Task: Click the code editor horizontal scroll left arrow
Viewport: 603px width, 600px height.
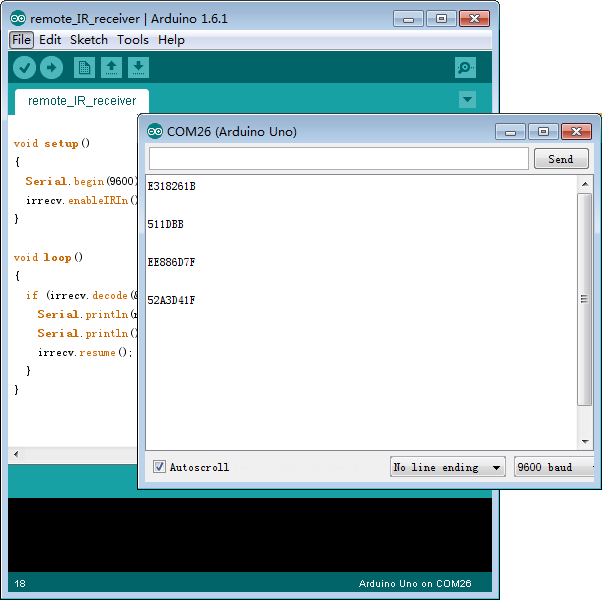Action: pyautogui.click(x=16, y=454)
